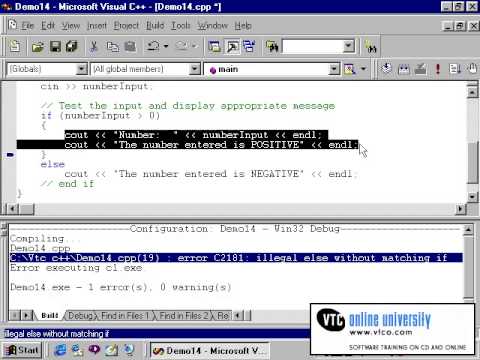Open the Build menu

tap(155, 26)
